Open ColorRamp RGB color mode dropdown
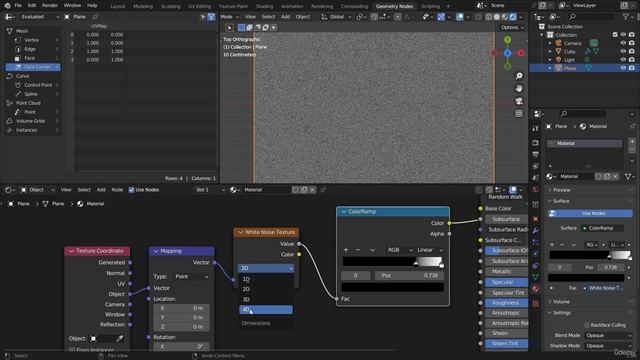This screenshot has width=640, height=360. point(400,250)
